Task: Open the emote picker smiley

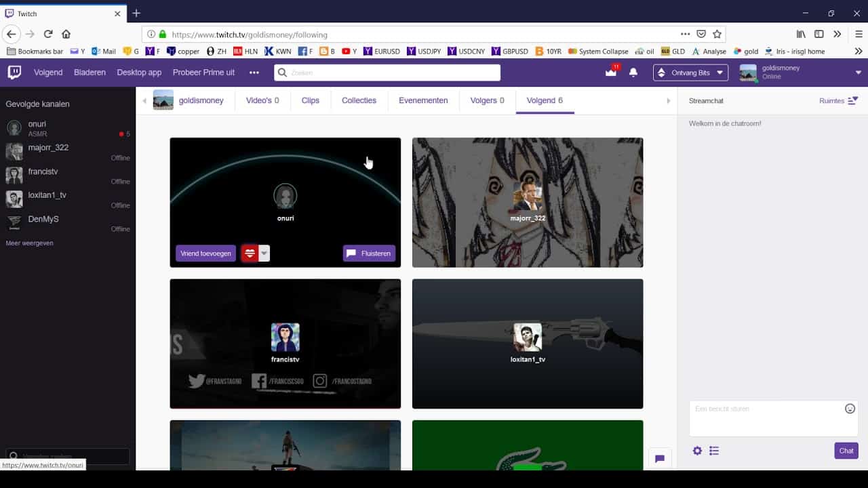Action: click(850, 409)
